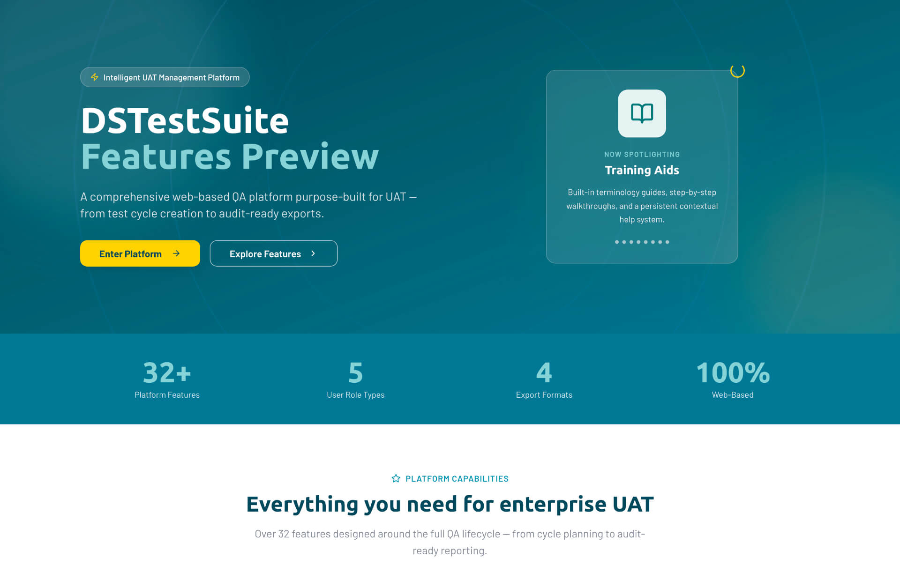Viewport: 900px width, 588px height.
Task: Click the PLATFORM CAPABILITIES section label
Action: 457,479
